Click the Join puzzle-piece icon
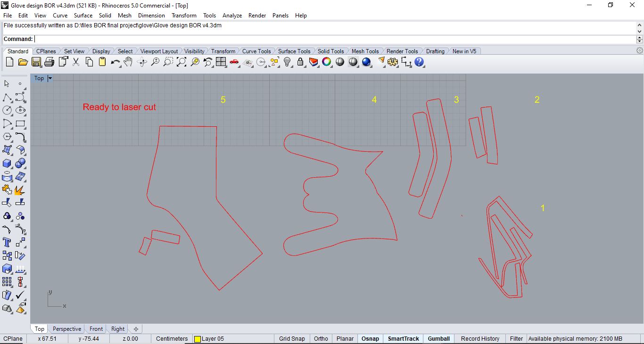The height and width of the screenshot is (344, 644). click(7, 189)
